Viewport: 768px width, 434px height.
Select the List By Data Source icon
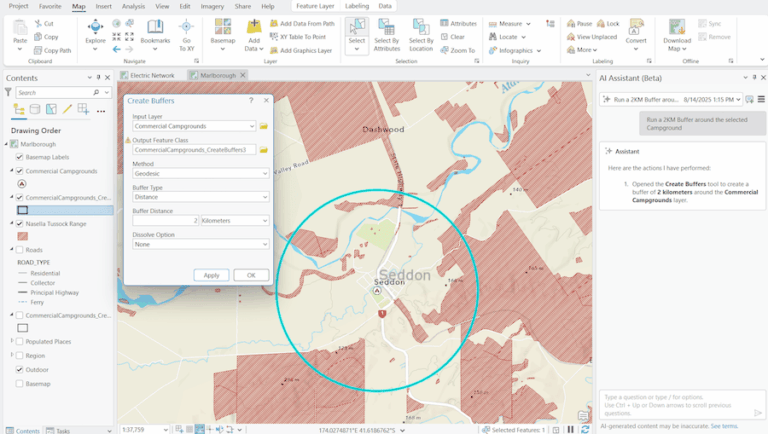[35, 109]
